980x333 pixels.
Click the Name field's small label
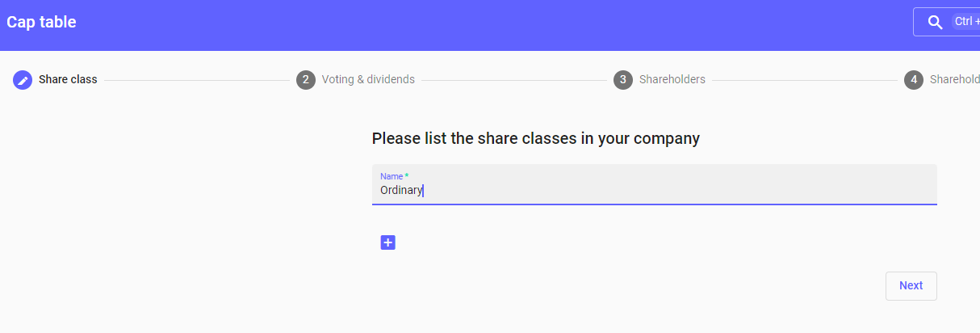(392, 176)
